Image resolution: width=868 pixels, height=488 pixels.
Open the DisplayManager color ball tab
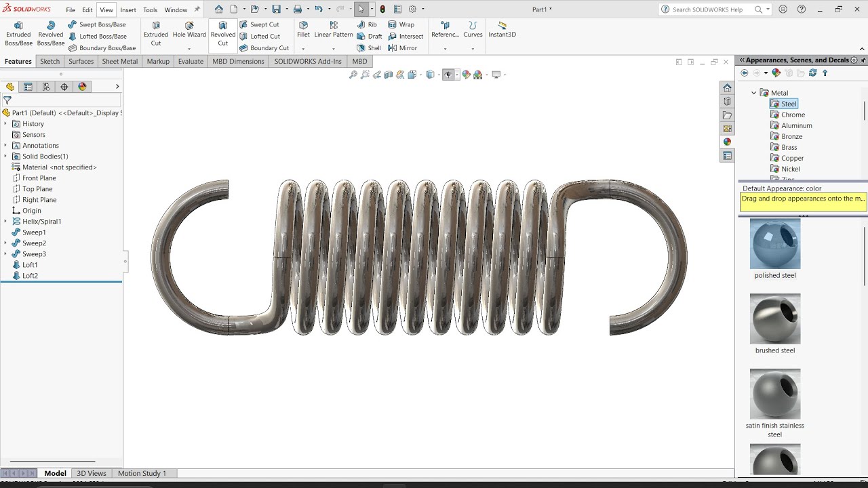click(x=83, y=87)
